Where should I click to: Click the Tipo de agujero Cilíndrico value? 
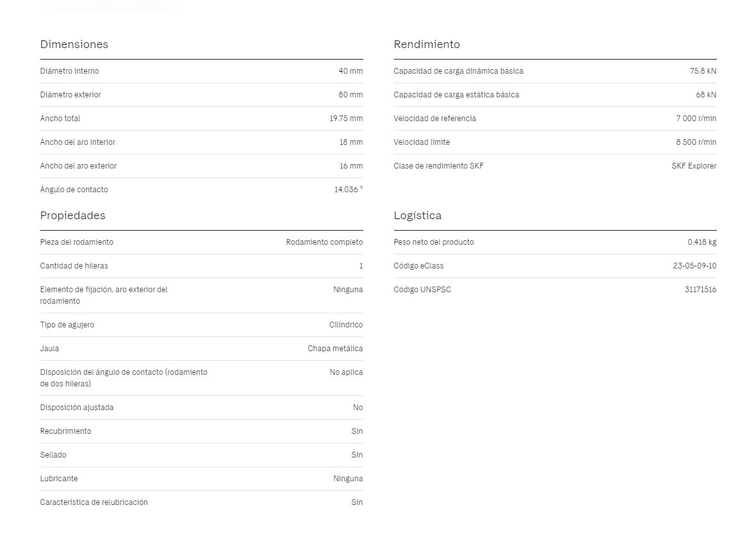346,324
